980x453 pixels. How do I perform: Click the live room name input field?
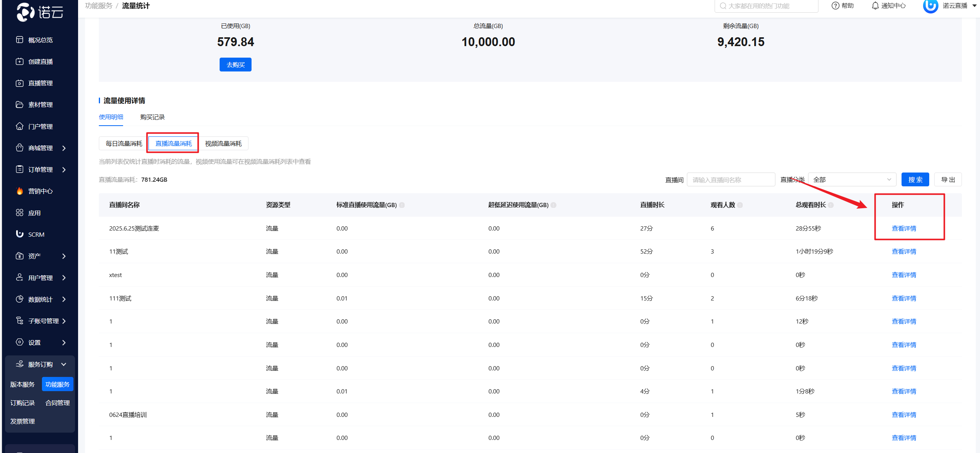730,180
